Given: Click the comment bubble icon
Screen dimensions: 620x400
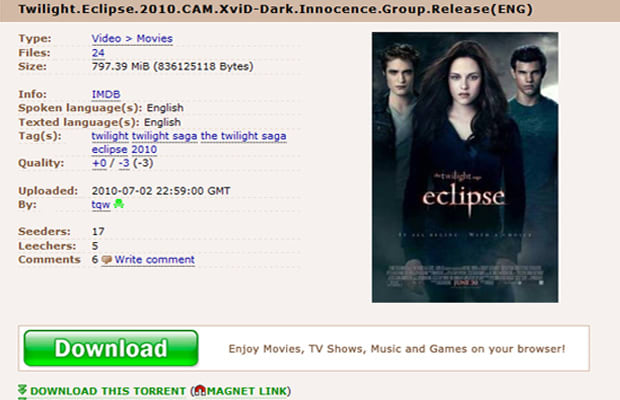Looking at the screenshot, I should (x=106, y=260).
